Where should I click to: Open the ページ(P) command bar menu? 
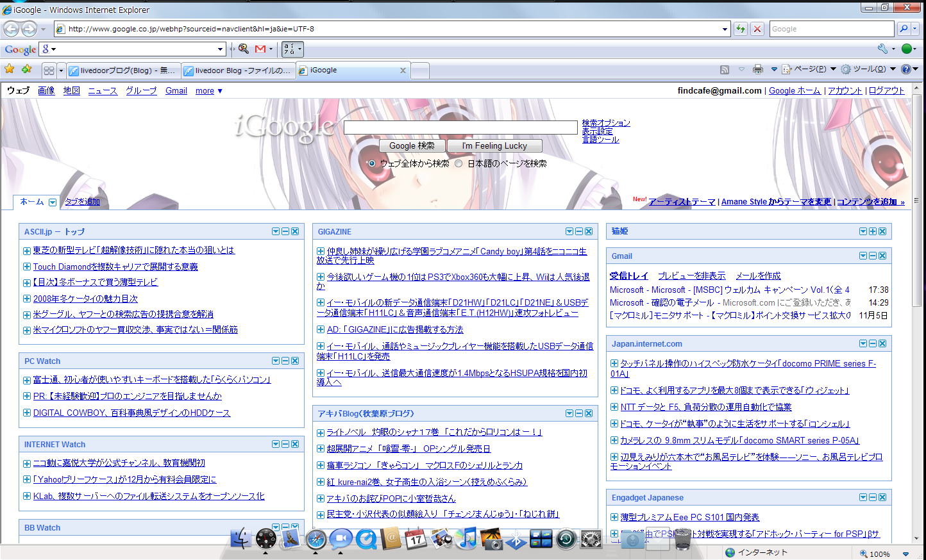[x=809, y=69]
